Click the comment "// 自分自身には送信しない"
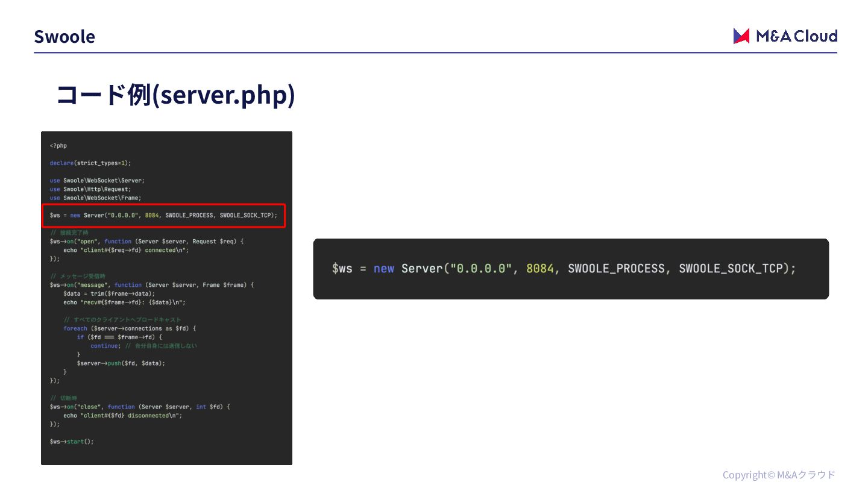The image size is (868, 488). click(x=161, y=346)
